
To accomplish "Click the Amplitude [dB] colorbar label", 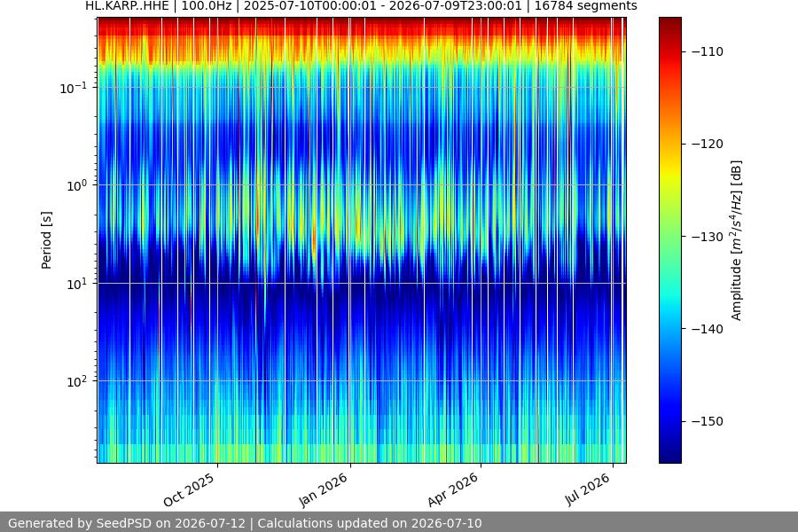I will (x=737, y=240).
